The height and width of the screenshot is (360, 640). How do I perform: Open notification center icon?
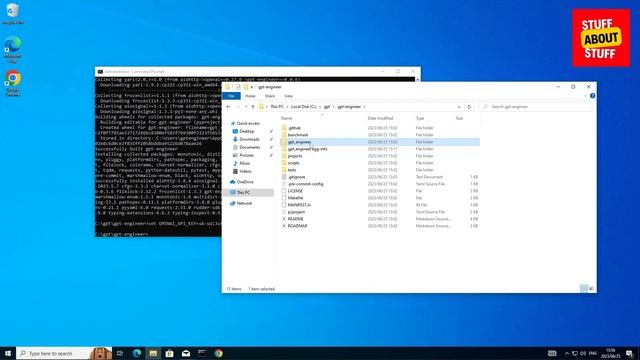click(x=629, y=353)
